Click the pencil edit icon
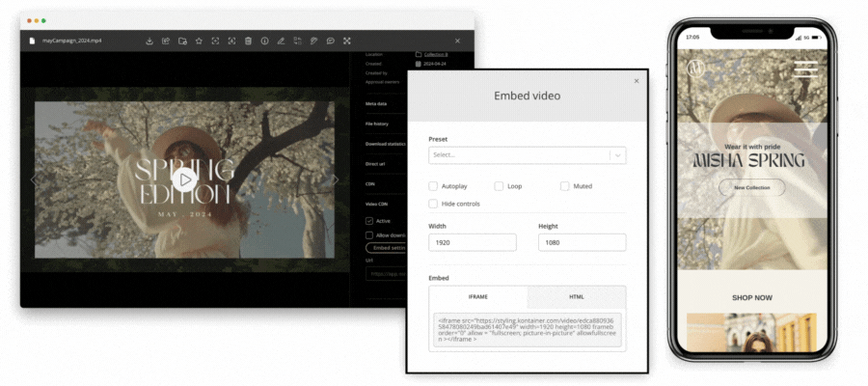This screenshot has height=386, width=868. tap(282, 41)
